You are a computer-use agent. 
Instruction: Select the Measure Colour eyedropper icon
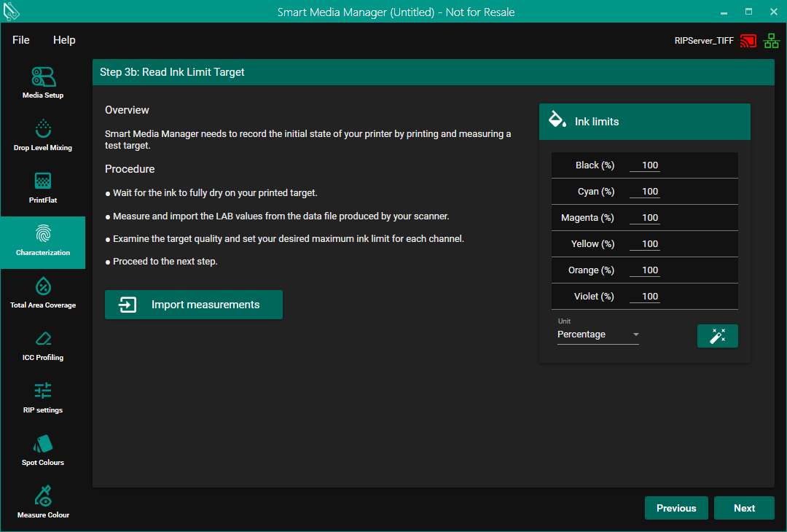pyautogui.click(x=43, y=496)
